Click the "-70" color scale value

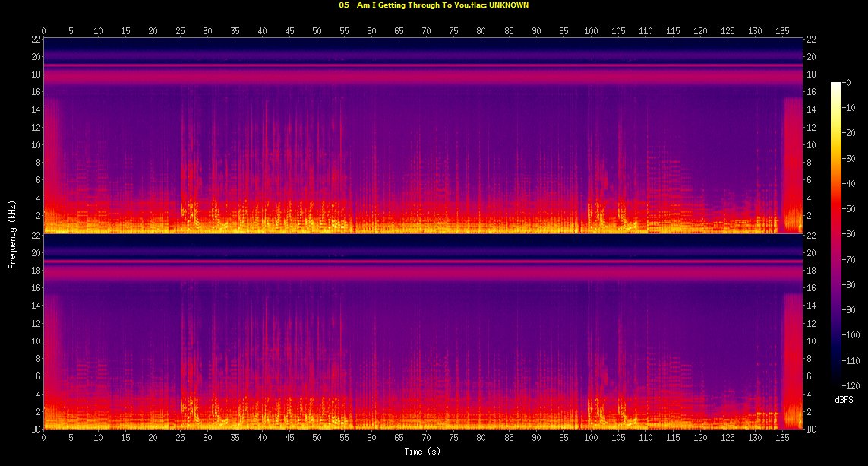(848, 259)
